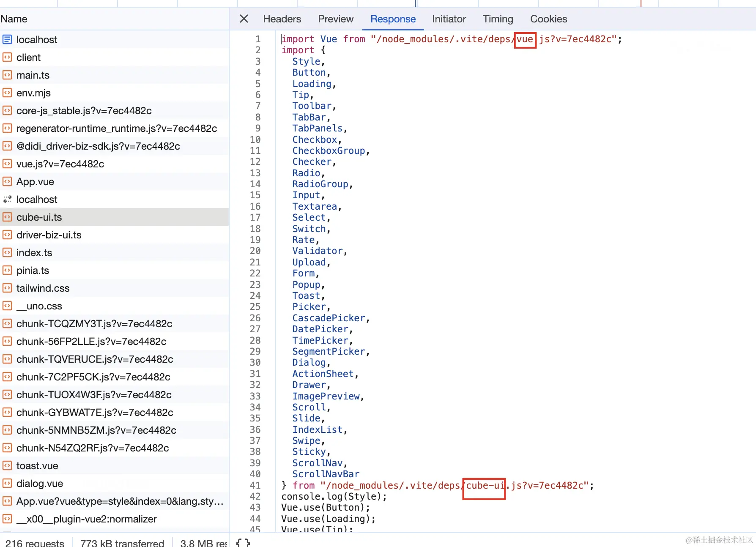Click the icon beside __uno.css
756x547 pixels.
point(7,306)
